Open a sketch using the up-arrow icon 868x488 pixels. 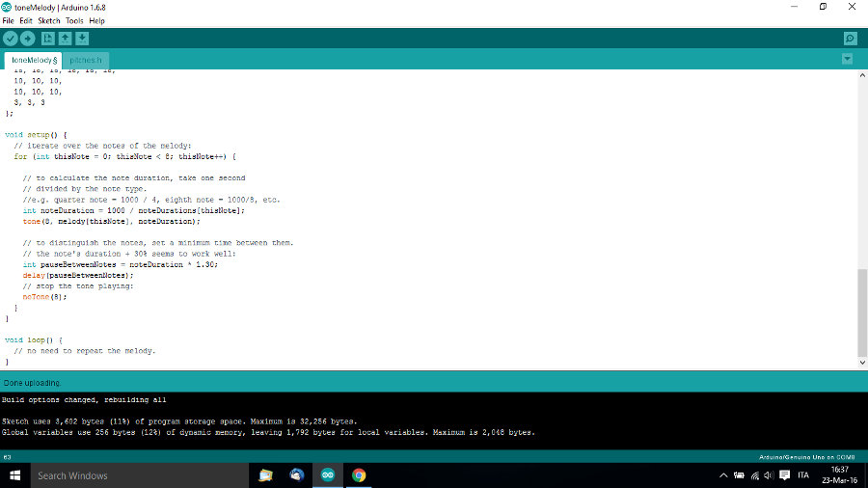coord(65,39)
